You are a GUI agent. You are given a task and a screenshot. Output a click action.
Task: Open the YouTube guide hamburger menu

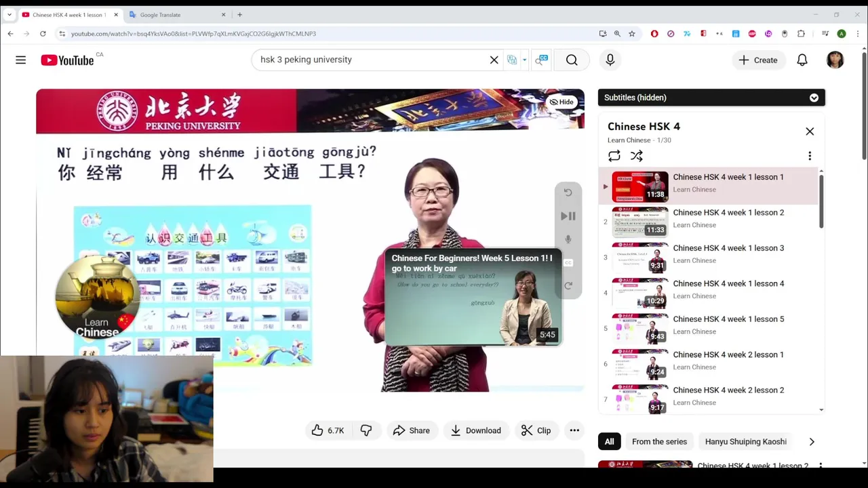pyautogui.click(x=20, y=60)
